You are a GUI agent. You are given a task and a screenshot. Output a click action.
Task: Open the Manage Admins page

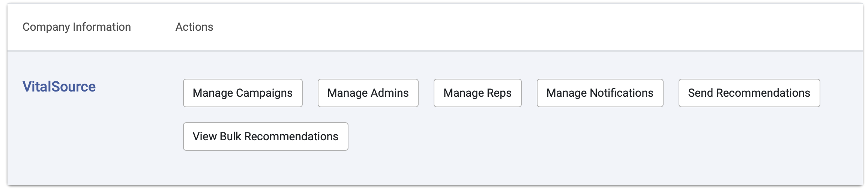click(368, 93)
